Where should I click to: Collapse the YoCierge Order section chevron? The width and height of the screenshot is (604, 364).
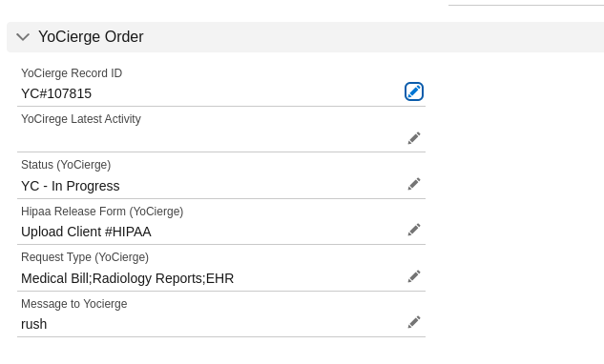click(x=23, y=37)
